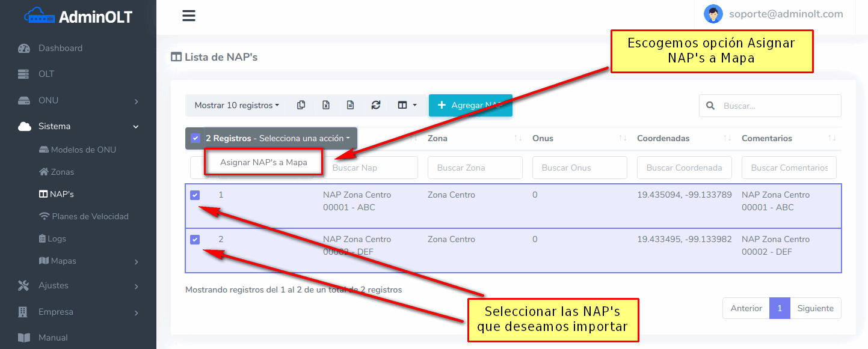This screenshot has width=868, height=349.
Task: Click the export to Excel icon
Action: [x=325, y=105]
